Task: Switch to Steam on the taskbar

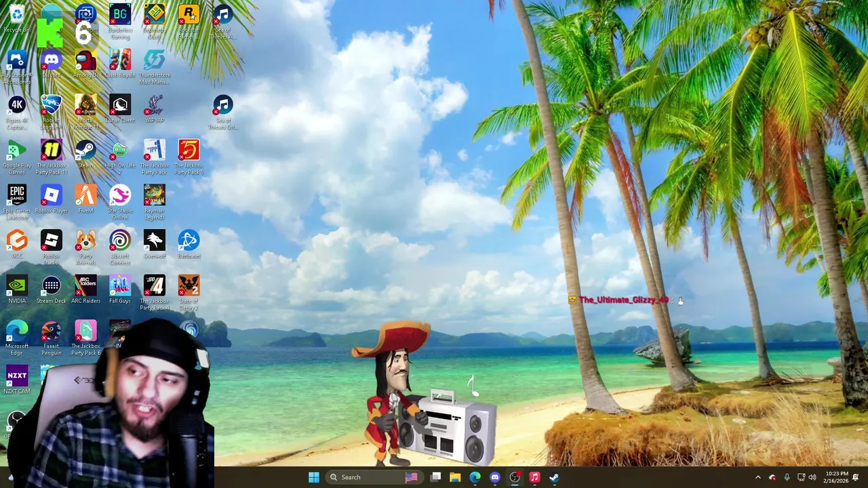Action: (x=554, y=477)
